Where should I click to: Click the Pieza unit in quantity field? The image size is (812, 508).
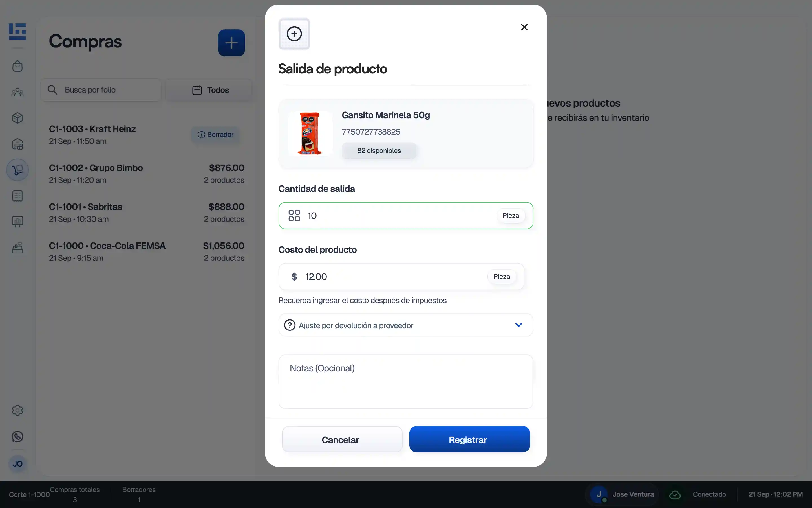[x=511, y=216]
